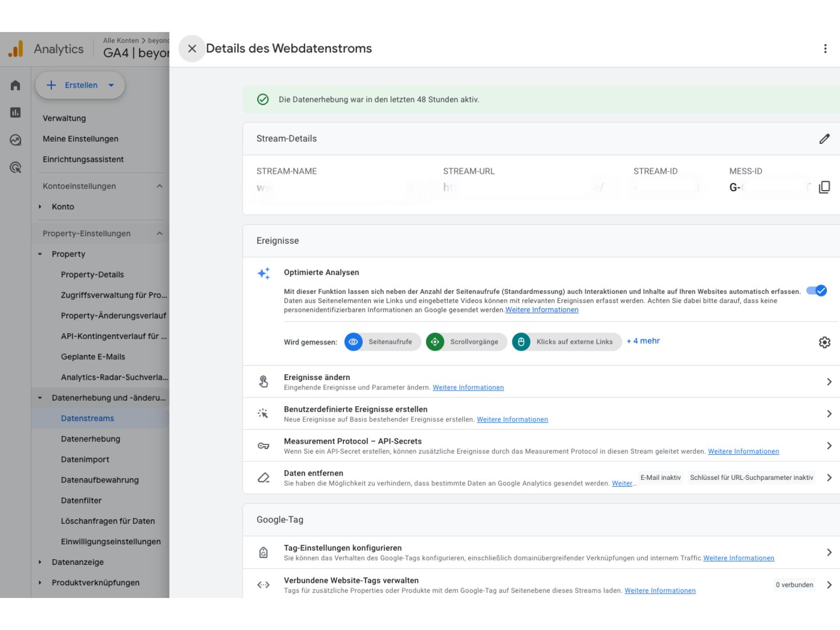The height and width of the screenshot is (630, 840).
Task: Open Weitere Informationen link for Tag-Einstellungen
Action: point(739,558)
